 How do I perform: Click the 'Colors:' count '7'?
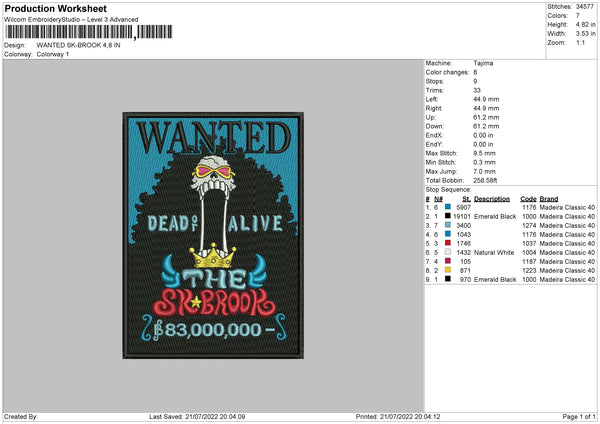click(x=578, y=16)
